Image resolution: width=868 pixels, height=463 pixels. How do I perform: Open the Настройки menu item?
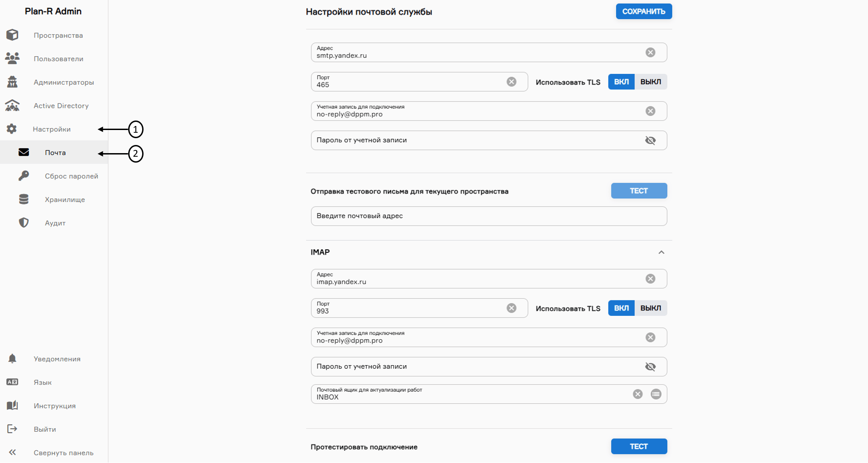(52, 129)
